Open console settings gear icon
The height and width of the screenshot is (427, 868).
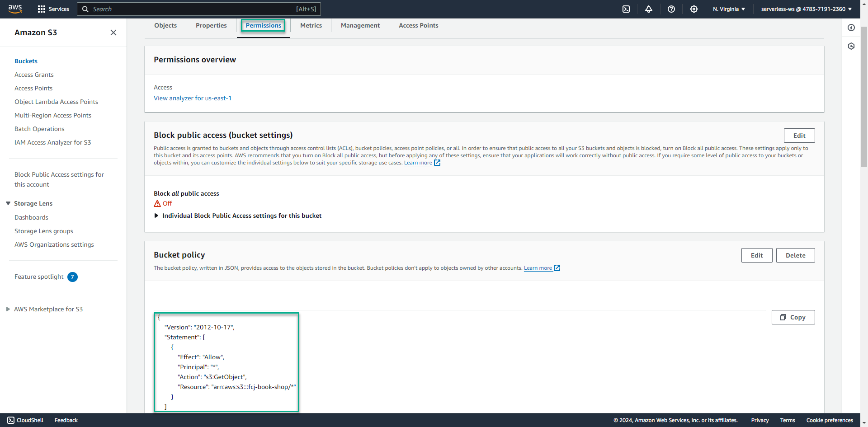tap(694, 9)
